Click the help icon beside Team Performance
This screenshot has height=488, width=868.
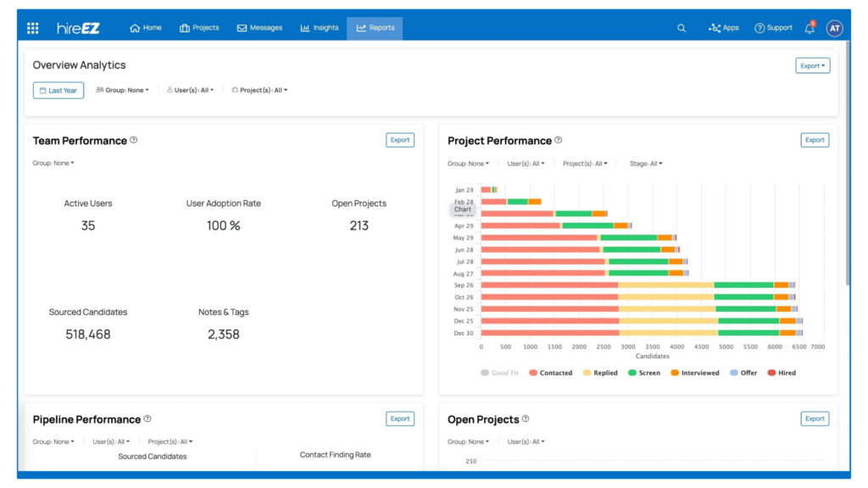(134, 141)
